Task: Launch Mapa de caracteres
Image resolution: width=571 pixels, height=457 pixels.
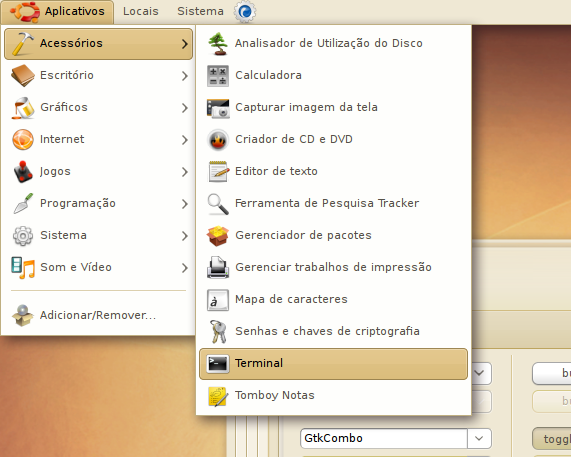Action: 333,300
